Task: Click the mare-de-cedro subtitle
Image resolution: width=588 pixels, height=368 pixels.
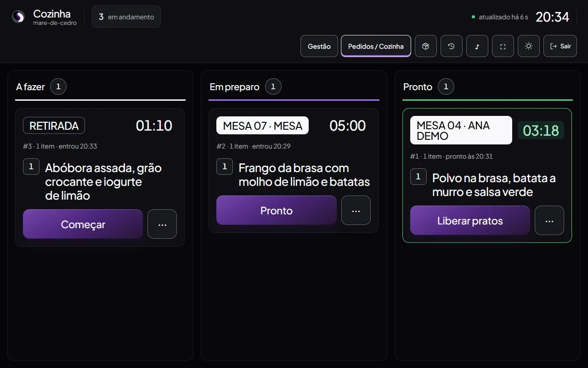Action: pos(55,23)
